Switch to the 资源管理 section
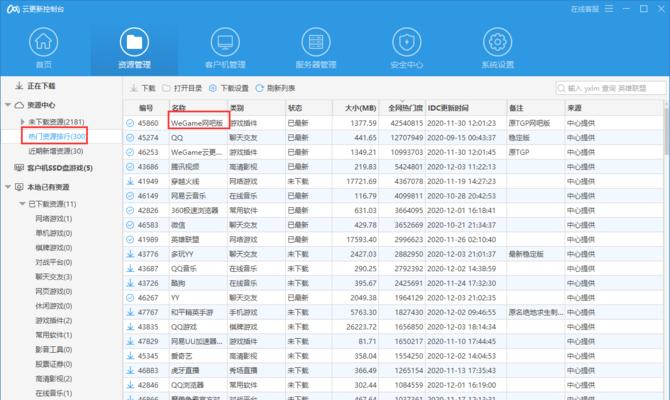Image resolution: width=670 pixels, height=400 pixels. (x=134, y=48)
